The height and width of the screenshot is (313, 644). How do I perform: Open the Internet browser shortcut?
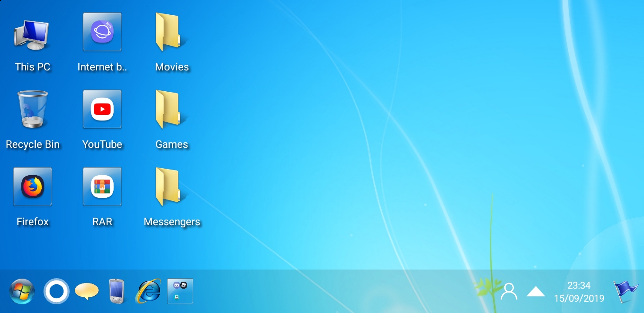(102, 32)
